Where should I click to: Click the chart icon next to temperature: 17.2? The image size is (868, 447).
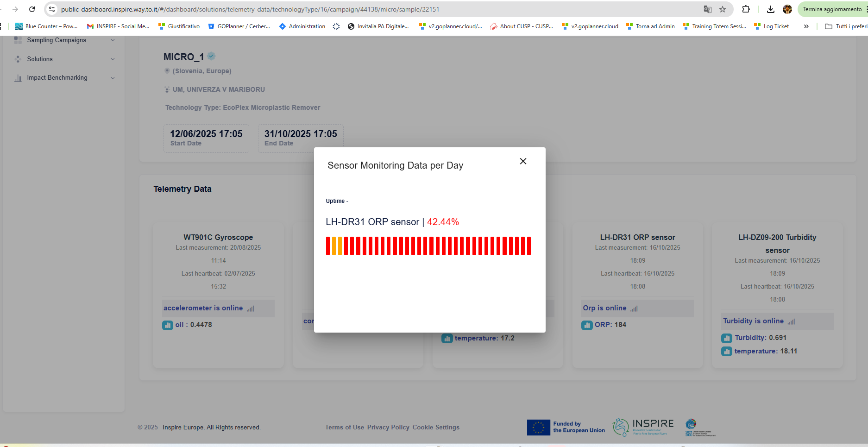(447, 339)
